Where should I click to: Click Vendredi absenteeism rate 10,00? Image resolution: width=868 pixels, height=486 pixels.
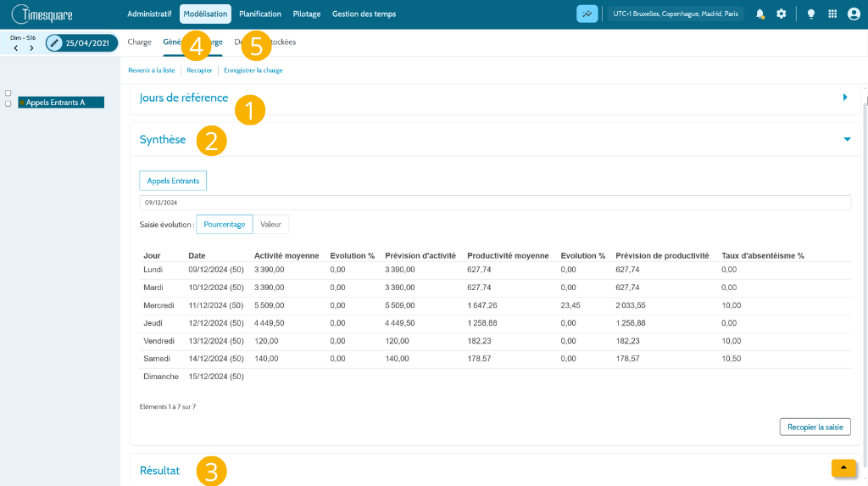click(x=732, y=341)
